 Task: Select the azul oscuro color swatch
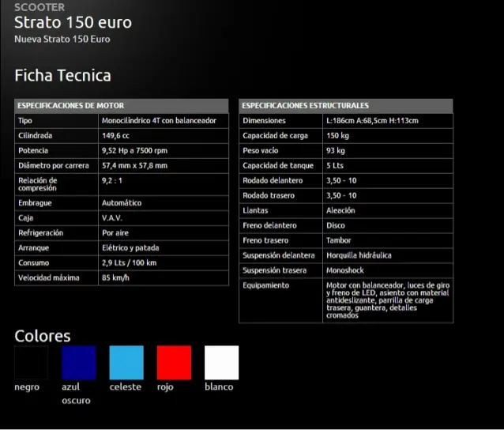79,363
